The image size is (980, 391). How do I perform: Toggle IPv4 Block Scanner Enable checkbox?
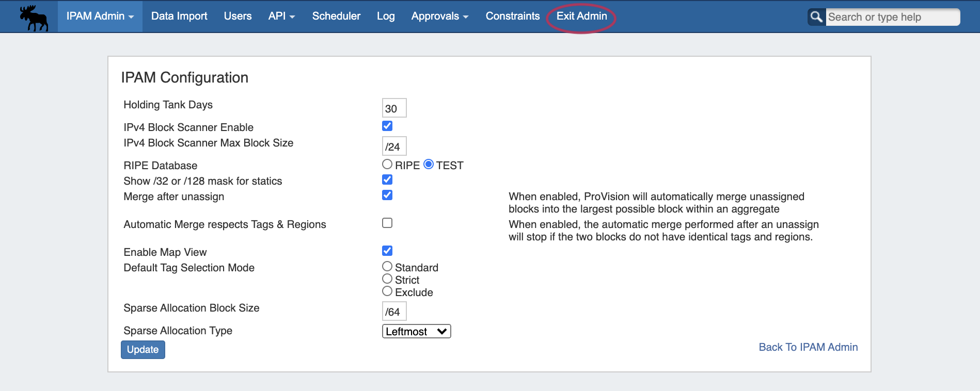387,126
